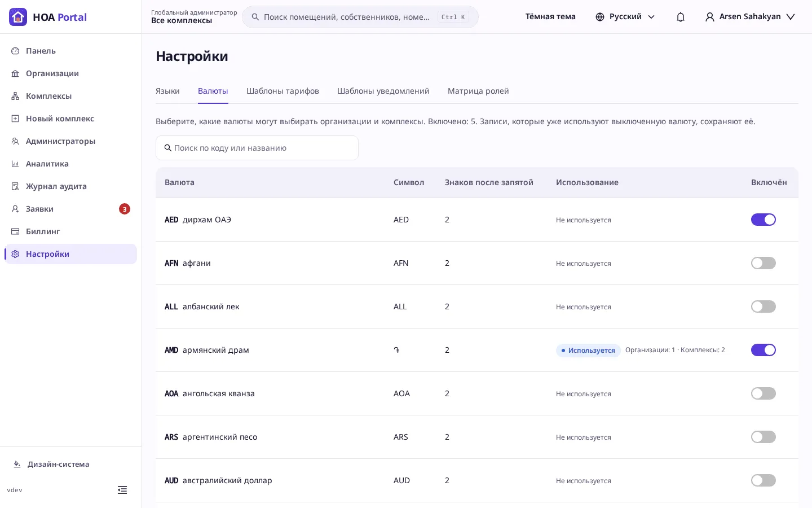Open the Русский language dropdown chevron
This screenshot has width=812, height=508.
(651, 17)
